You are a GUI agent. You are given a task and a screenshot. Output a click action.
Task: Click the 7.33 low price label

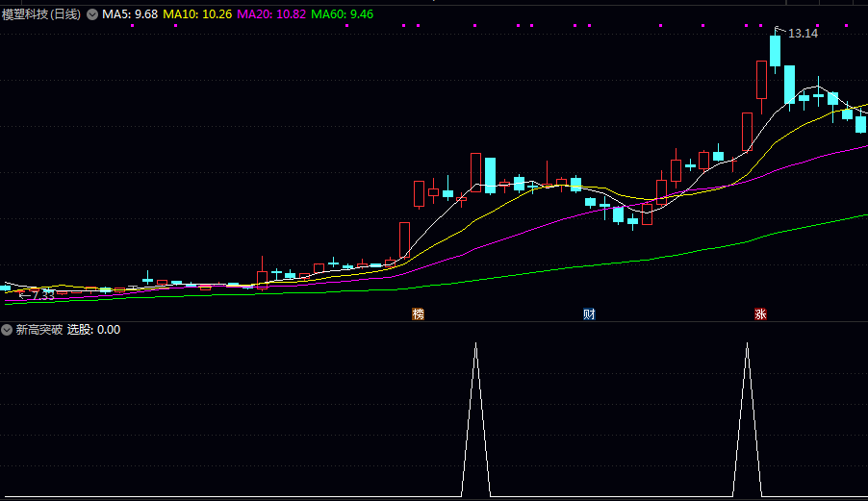click(x=42, y=296)
